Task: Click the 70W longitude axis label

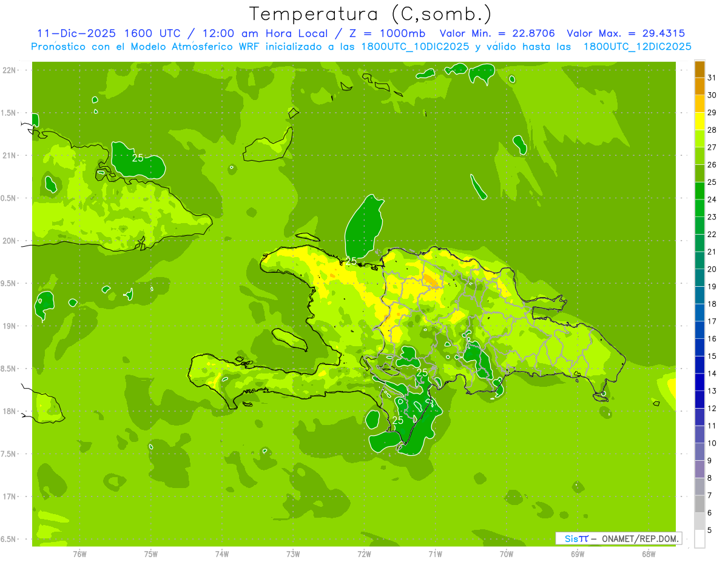Action: click(x=507, y=554)
